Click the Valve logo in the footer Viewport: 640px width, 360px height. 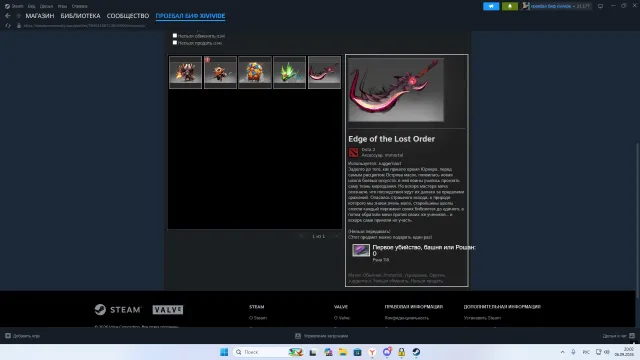tap(168, 310)
